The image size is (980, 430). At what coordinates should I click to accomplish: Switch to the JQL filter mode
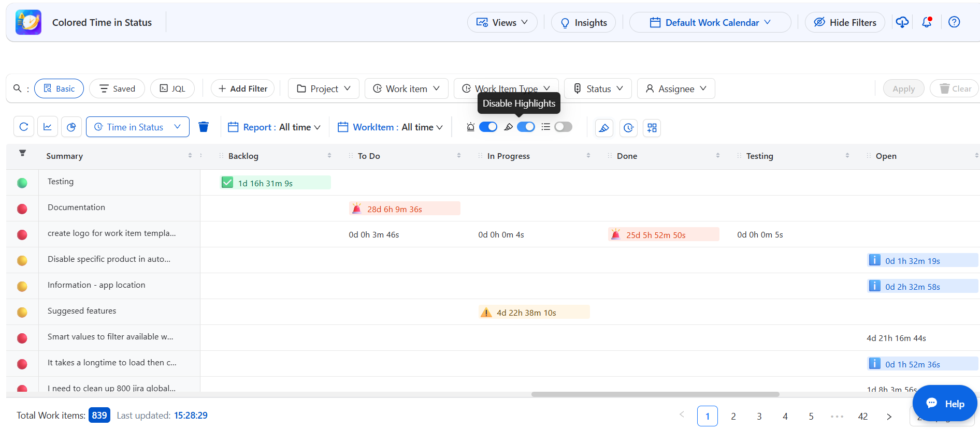(x=172, y=88)
